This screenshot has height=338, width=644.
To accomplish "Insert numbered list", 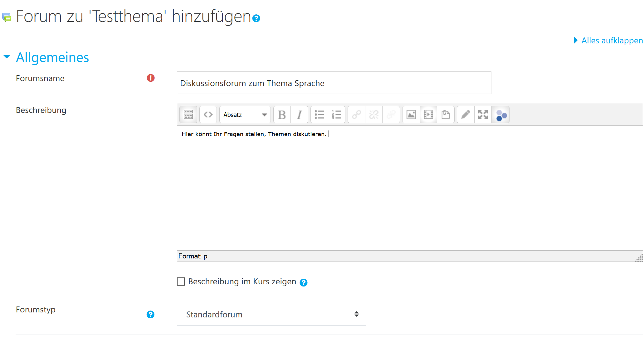I will coord(336,115).
